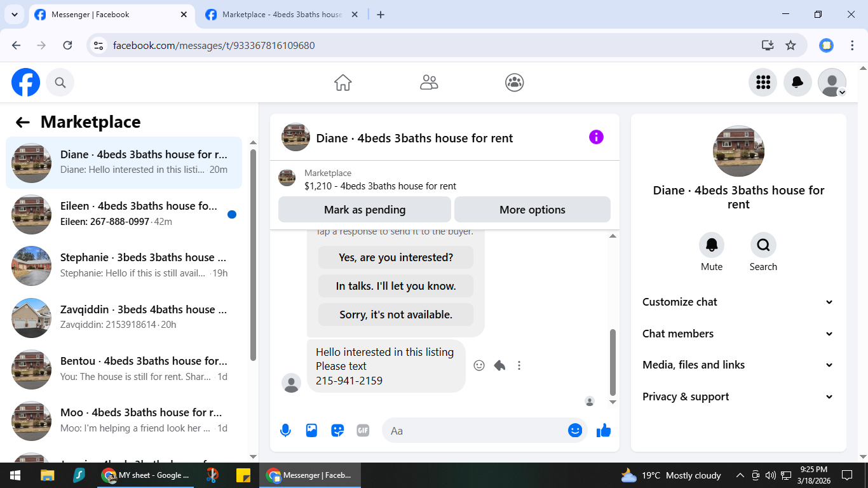This screenshot has width=868, height=488.
Task: Search in conversation icon
Action: click(x=763, y=245)
